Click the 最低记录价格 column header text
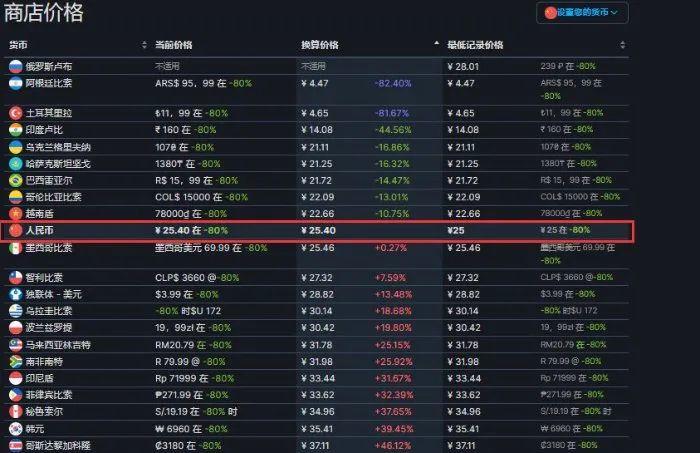The height and width of the screenshot is (453, 700). pos(475,45)
